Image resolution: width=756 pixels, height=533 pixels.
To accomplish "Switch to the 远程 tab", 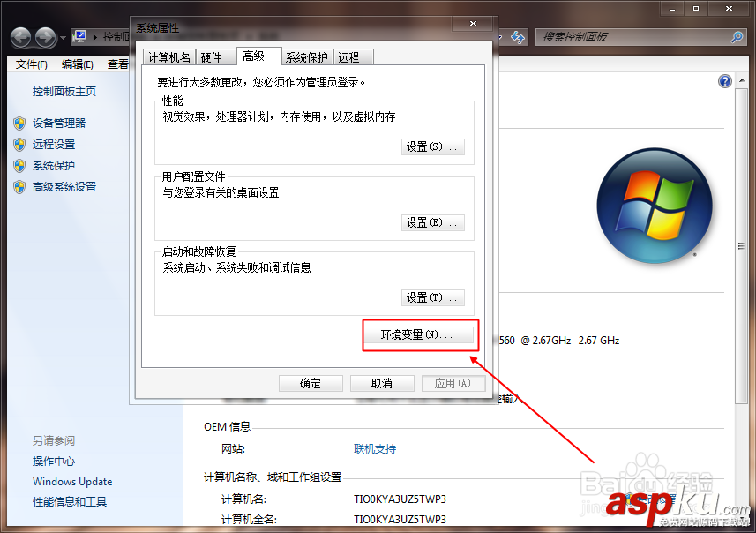I will point(353,57).
